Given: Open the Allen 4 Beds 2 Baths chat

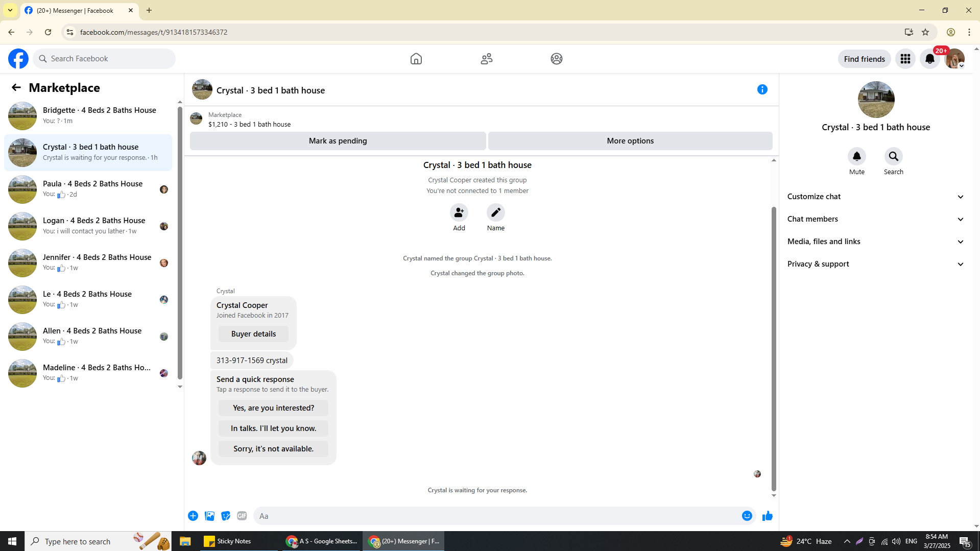Looking at the screenshot, I should [88, 337].
